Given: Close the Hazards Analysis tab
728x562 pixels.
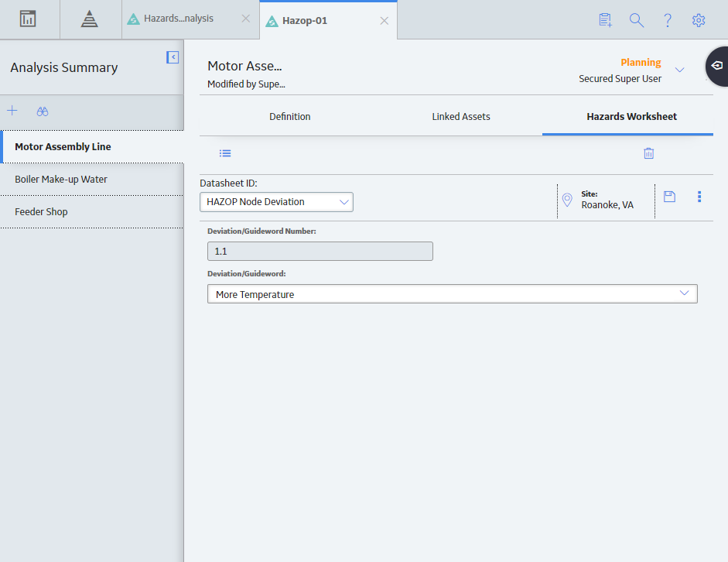Looking at the screenshot, I should (246, 19).
